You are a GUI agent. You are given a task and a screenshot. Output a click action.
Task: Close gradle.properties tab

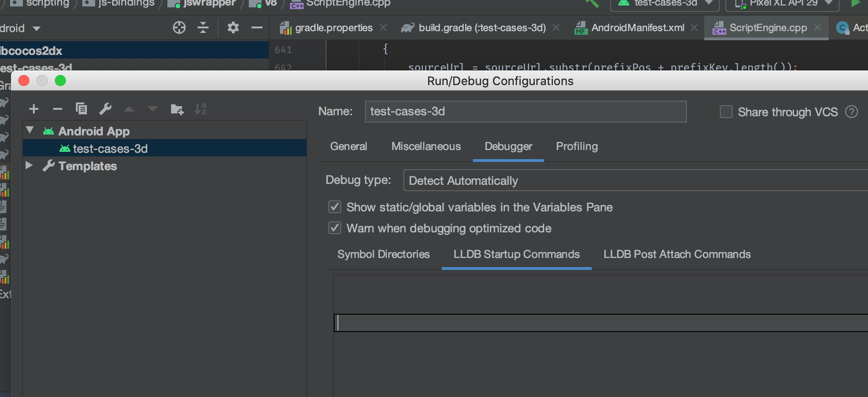pos(383,28)
